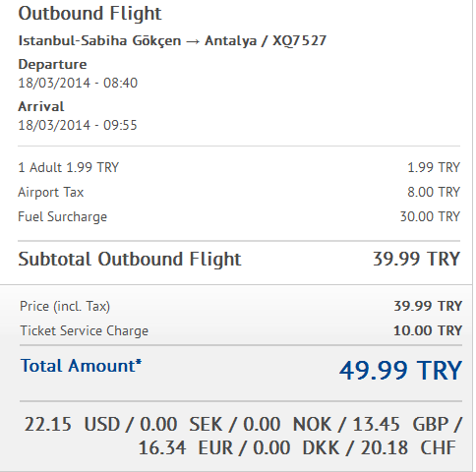Viewport: 476px width, 472px height.
Task: Click the Departure label
Action: pos(52,64)
